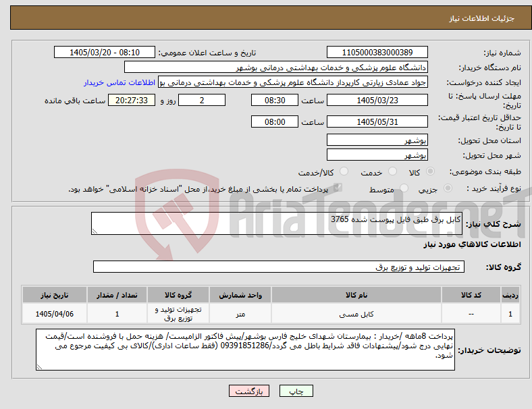This screenshot has height=409, width=532.
Task: Click the چاپ (print) button
Action: click(x=296, y=391)
